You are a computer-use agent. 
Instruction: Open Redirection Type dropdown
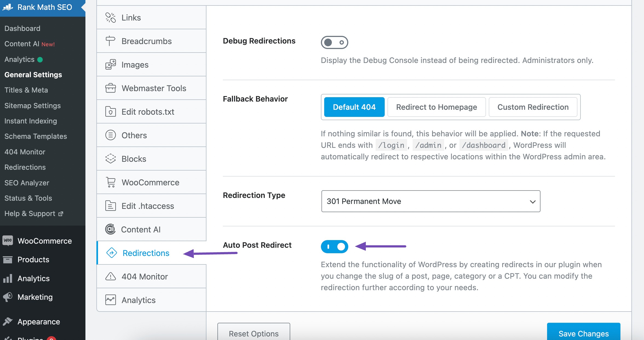tap(430, 201)
